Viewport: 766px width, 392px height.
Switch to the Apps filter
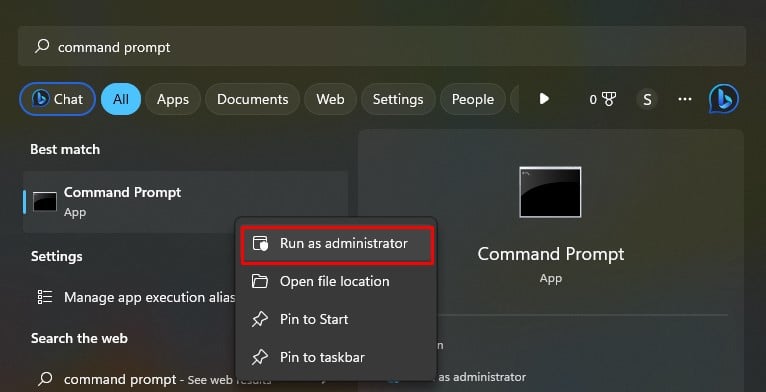coord(173,99)
